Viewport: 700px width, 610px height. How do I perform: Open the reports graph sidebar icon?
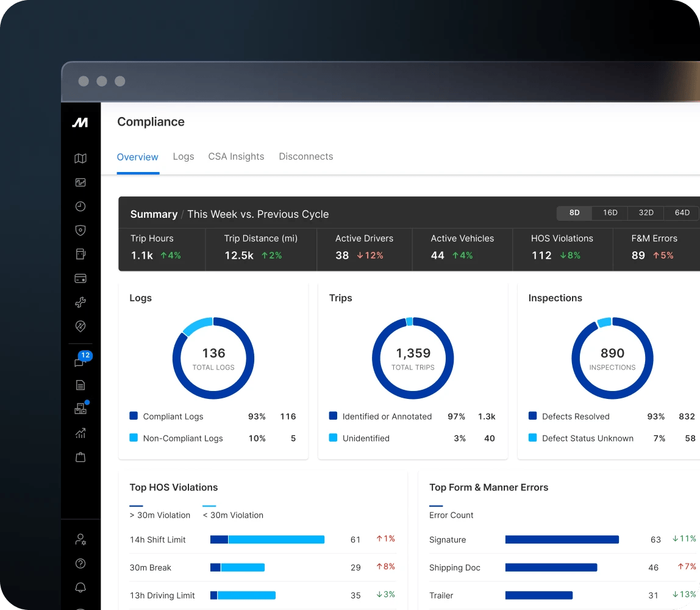[80, 433]
